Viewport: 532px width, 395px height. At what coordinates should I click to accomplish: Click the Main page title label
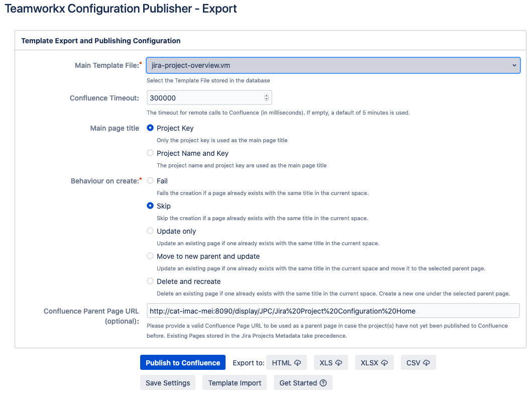tap(115, 128)
